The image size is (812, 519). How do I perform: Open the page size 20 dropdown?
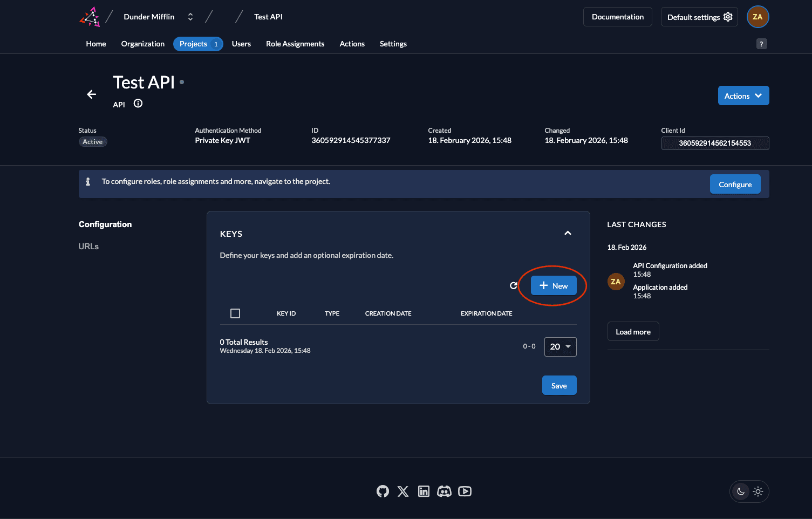(560, 347)
